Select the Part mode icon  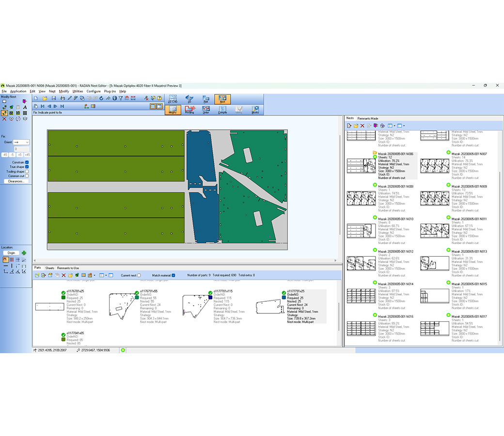206,99
